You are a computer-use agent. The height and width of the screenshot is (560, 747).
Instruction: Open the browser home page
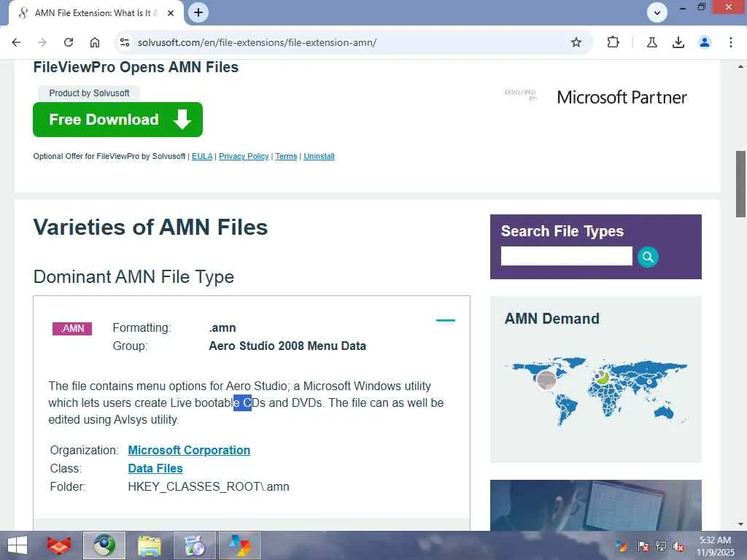(95, 42)
